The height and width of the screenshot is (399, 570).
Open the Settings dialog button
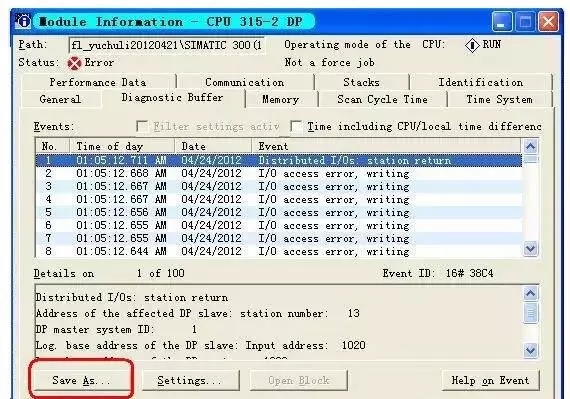(190, 380)
